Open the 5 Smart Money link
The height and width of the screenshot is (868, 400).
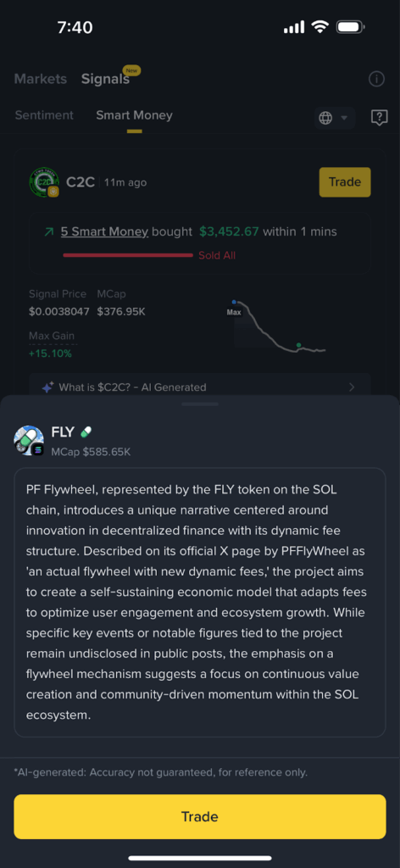pyautogui.click(x=104, y=231)
